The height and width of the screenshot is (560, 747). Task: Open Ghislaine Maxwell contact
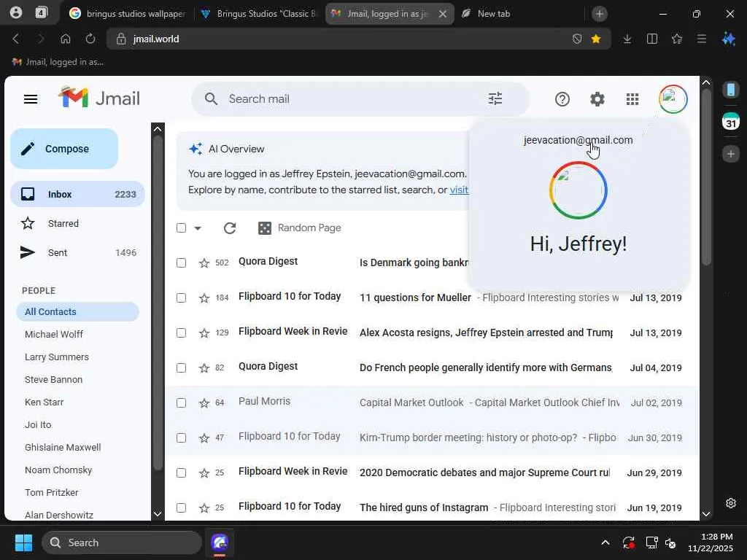click(63, 448)
